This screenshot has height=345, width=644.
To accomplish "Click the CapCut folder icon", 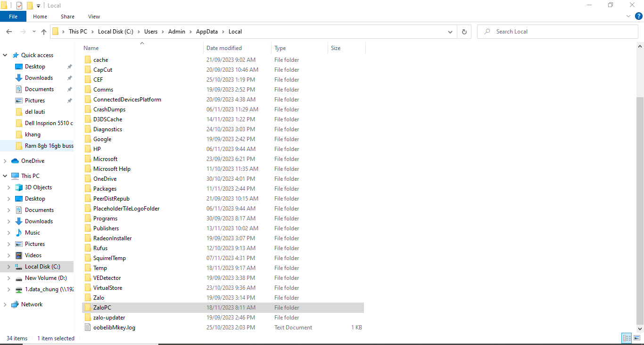I will [x=88, y=70].
